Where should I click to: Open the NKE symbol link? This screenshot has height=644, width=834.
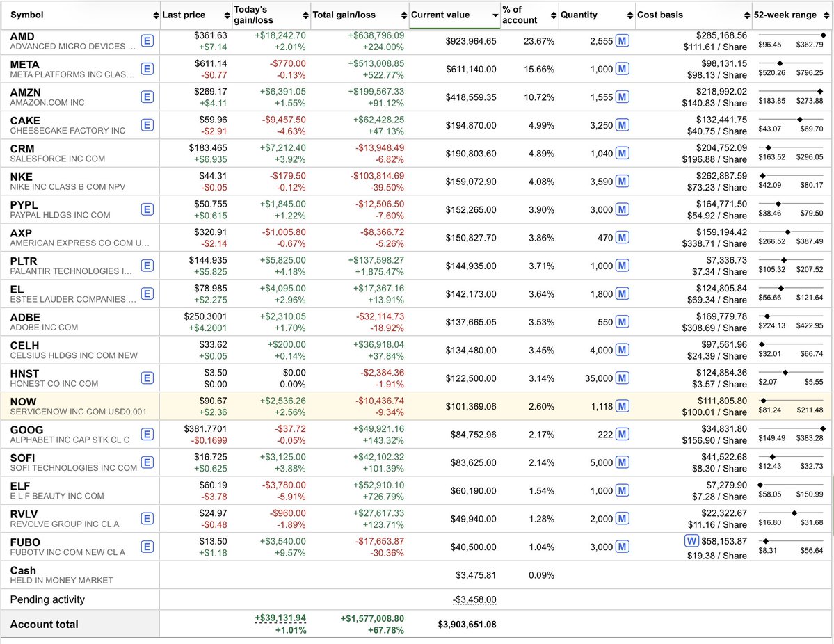click(x=22, y=177)
